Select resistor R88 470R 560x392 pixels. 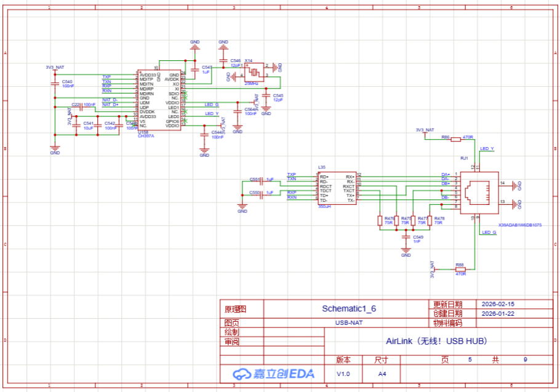(460, 269)
